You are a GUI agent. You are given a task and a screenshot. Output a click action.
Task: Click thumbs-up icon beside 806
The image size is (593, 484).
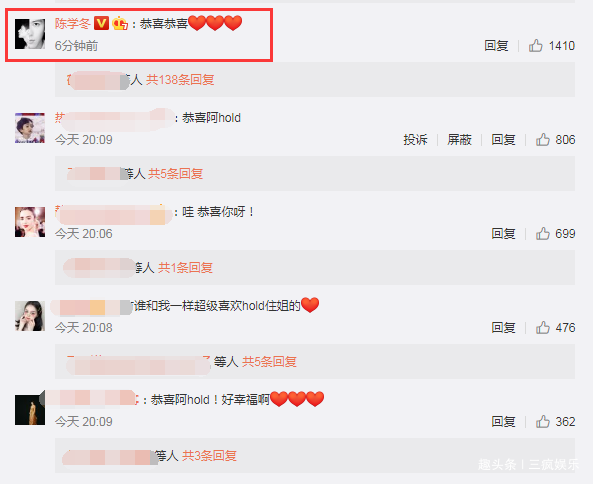pyautogui.click(x=543, y=140)
